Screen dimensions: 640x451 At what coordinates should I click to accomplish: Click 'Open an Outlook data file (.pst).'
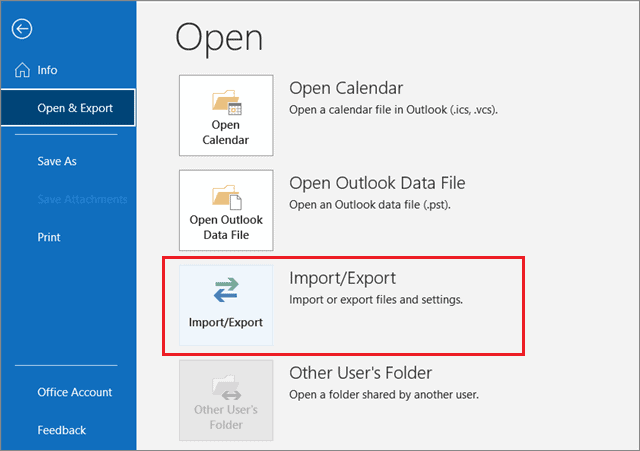pos(370,205)
